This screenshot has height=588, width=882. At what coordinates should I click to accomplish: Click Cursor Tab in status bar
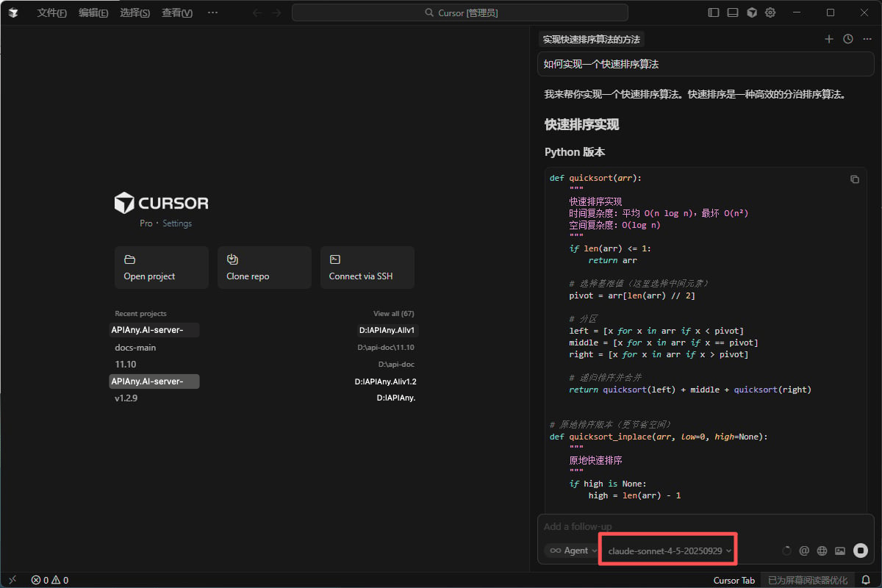pos(734,580)
